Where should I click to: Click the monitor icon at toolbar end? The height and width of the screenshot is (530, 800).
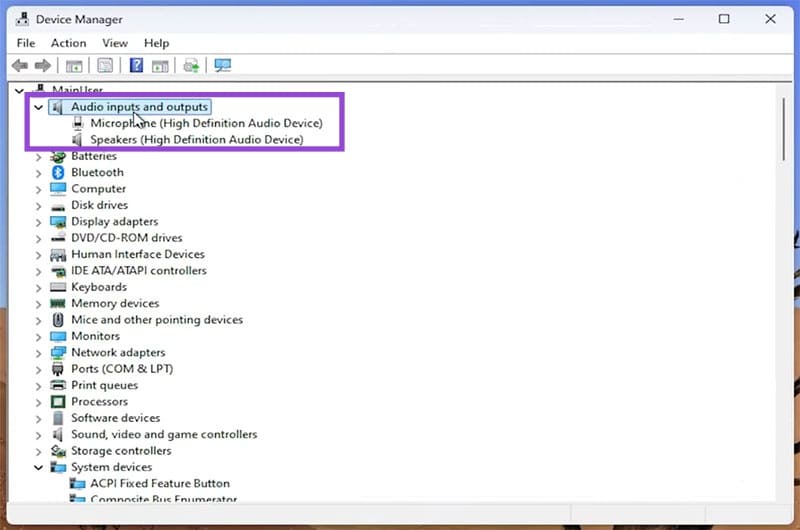(x=222, y=66)
